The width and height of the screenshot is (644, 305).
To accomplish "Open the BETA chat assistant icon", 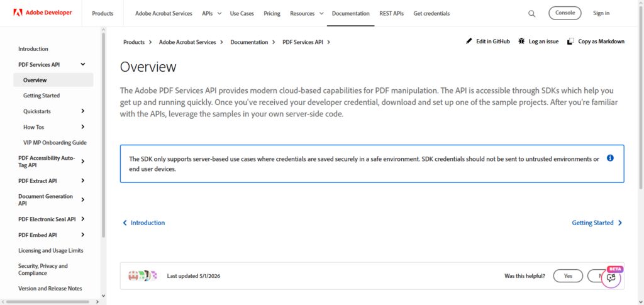I will [x=611, y=278].
